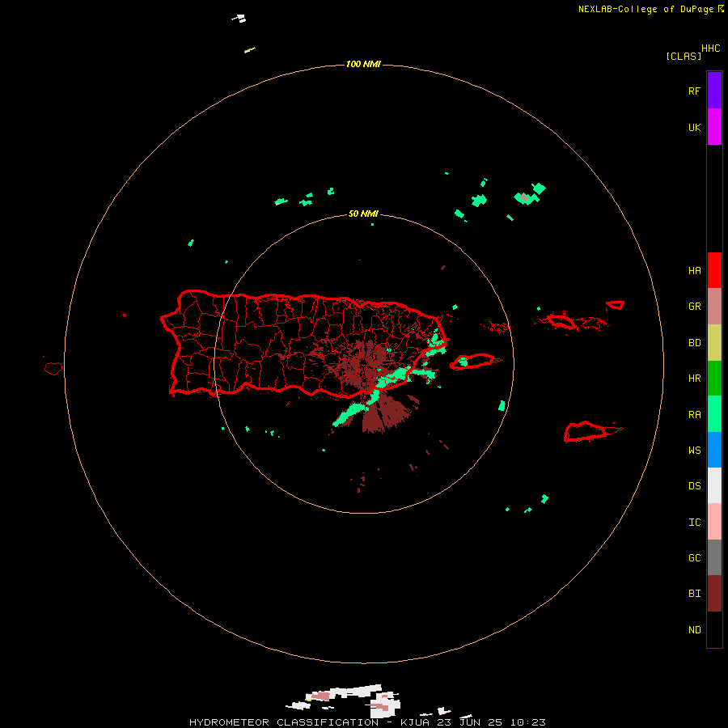The height and width of the screenshot is (728, 728).
Task: Click the UK legend label
Action: point(694,127)
